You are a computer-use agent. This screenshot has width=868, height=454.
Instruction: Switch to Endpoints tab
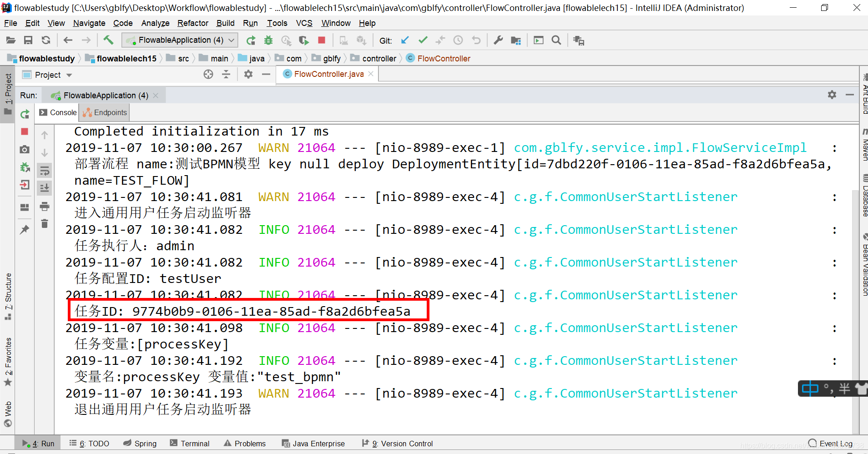click(x=105, y=112)
